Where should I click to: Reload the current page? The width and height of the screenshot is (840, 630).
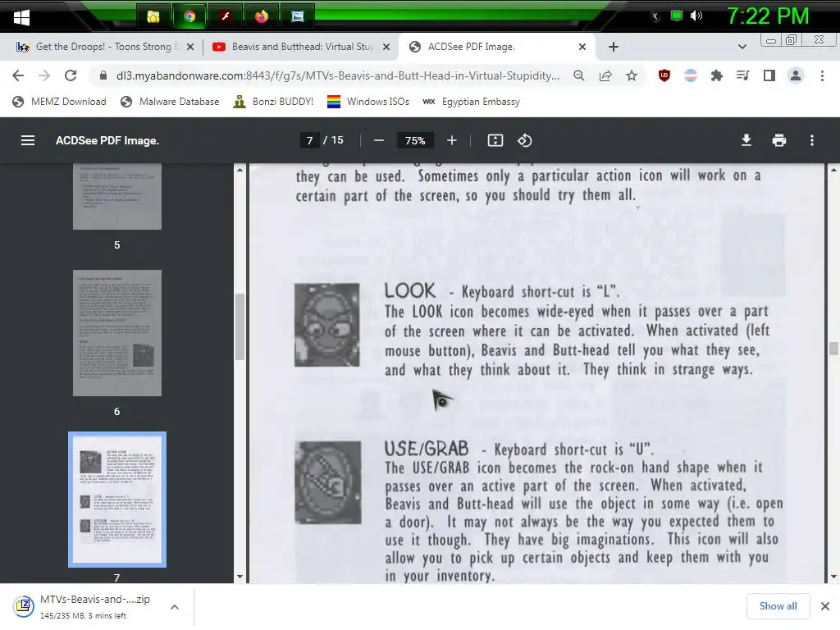tap(71, 75)
